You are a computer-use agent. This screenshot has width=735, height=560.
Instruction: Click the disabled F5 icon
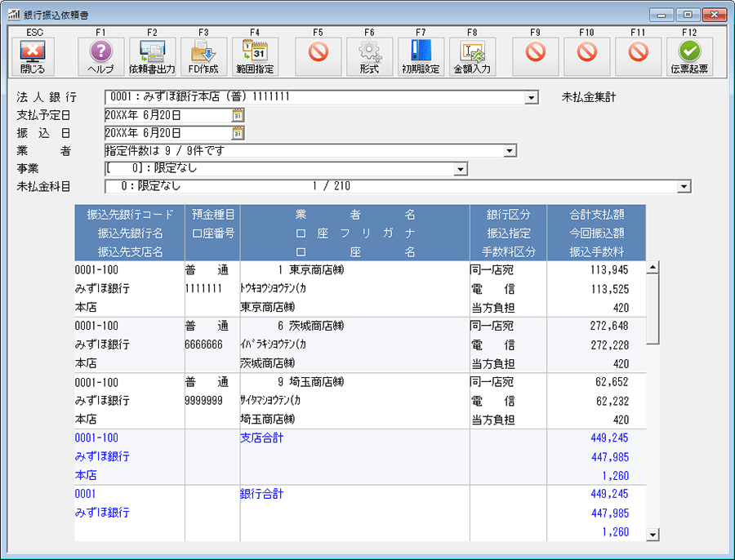(318, 56)
